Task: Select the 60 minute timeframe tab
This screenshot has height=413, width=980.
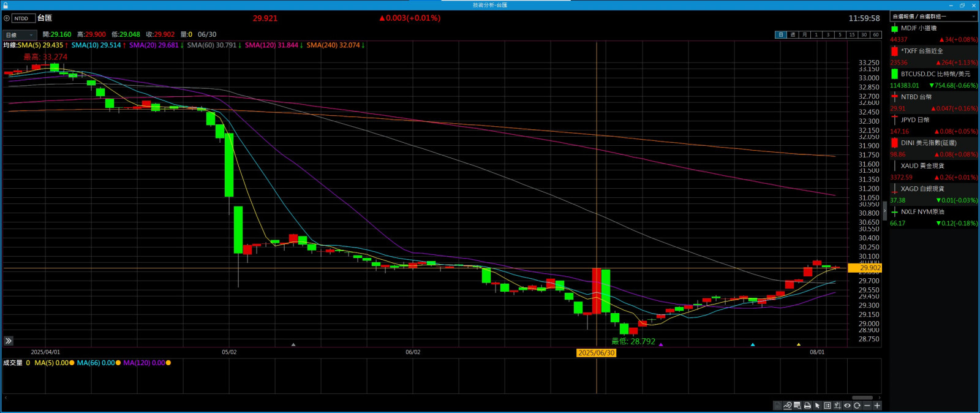Action: [876, 35]
